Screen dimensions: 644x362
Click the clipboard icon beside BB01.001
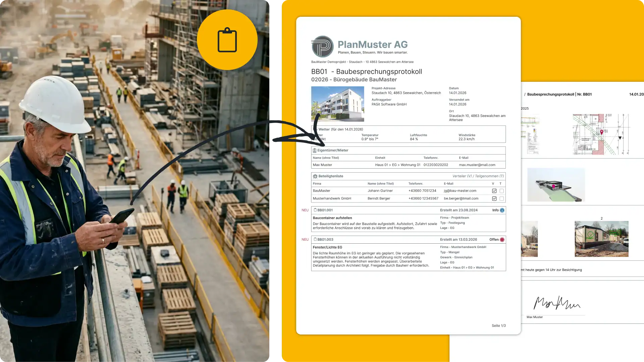point(315,210)
